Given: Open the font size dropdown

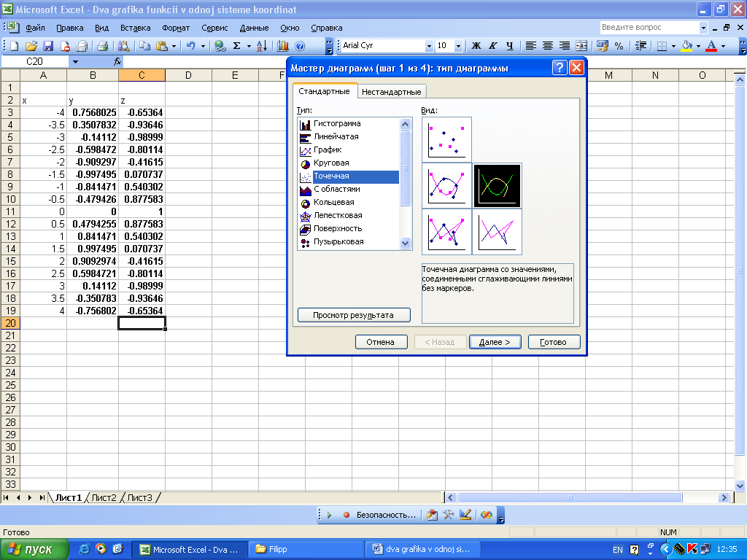Looking at the screenshot, I should 458,46.
